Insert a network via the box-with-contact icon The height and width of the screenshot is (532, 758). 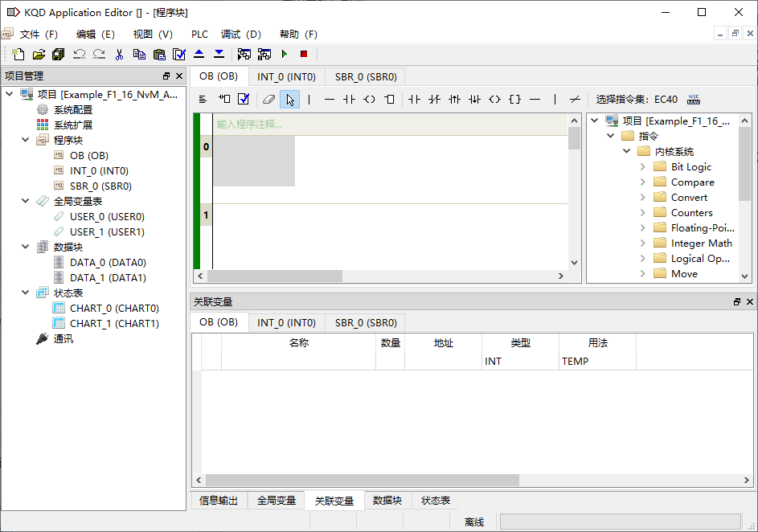tap(223, 99)
